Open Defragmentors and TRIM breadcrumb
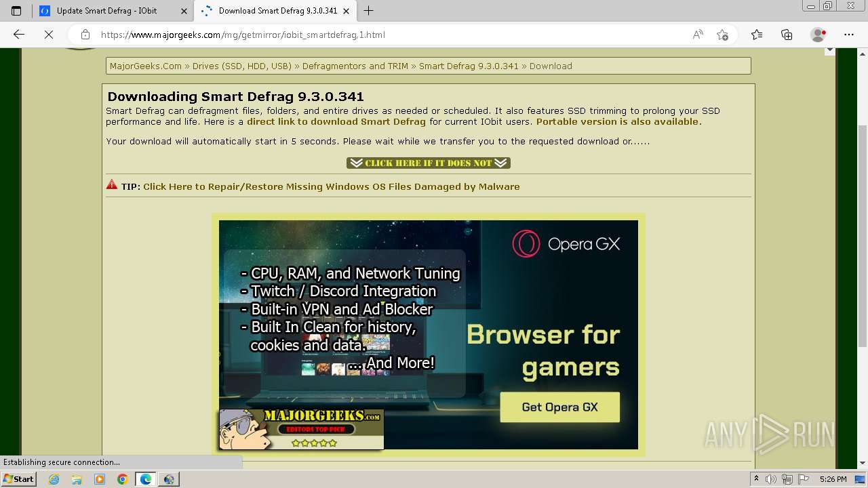The width and height of the screenshot is (868, 488). point(355,66)
